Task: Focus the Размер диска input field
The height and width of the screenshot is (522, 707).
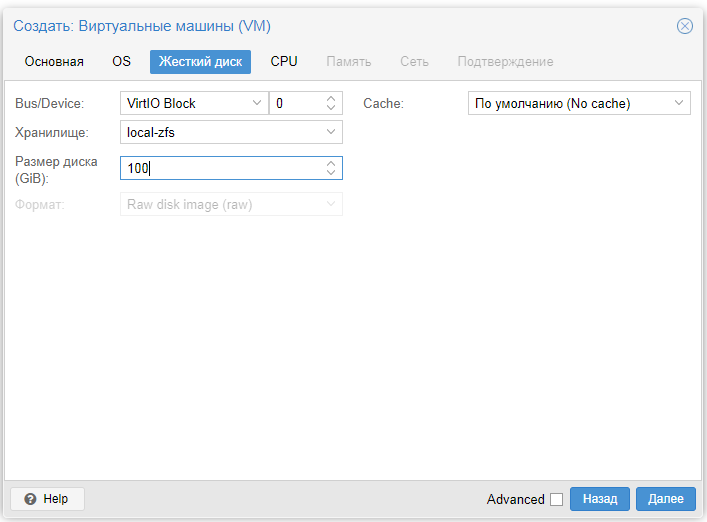Action: coord(220,168)
